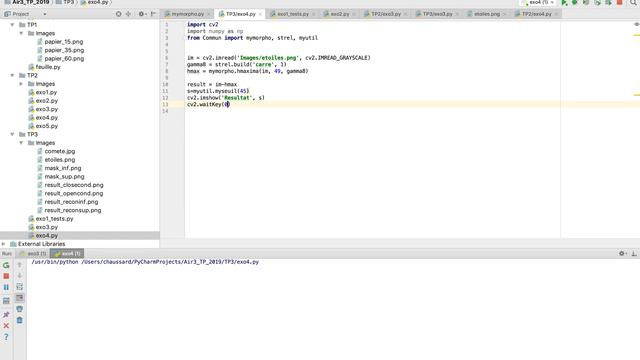The height and width of the screenshot is (360, 640).
Task: Close the mymorpho.py tab
Action: pyautogui.click(x=209, y=14)
